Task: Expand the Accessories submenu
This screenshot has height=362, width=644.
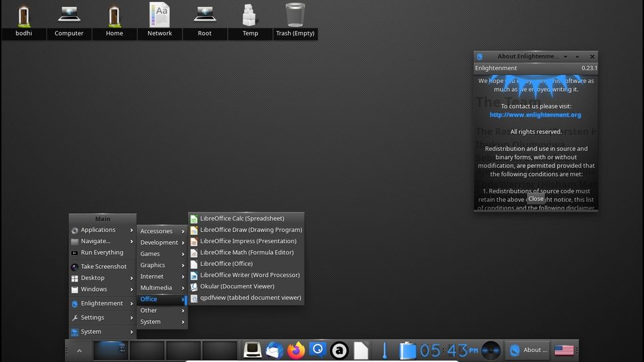Action: tap(162, 231)
